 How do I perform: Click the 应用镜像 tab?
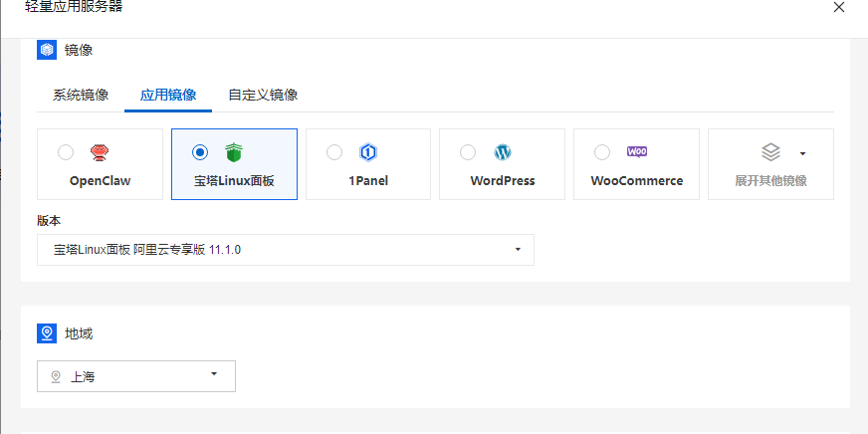click(168, 96)
